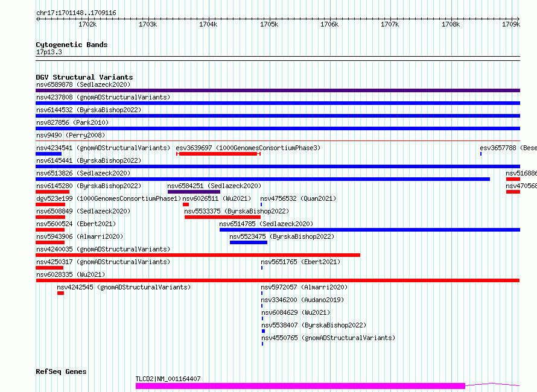Click nsv4240035 gnomAD variant label
Screen dimensions: 537x392
pyautogui.click(x=103, y=249)
